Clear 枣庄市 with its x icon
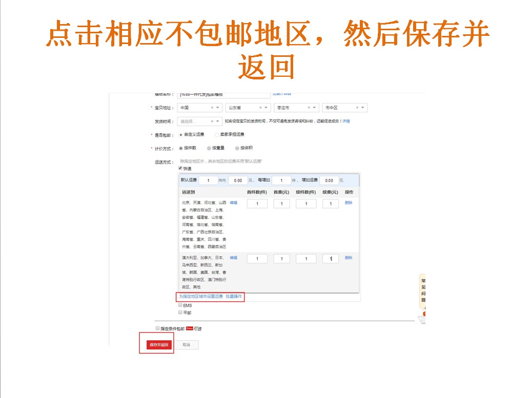This screenshot has height=398, width=532. tap(309, 108)
